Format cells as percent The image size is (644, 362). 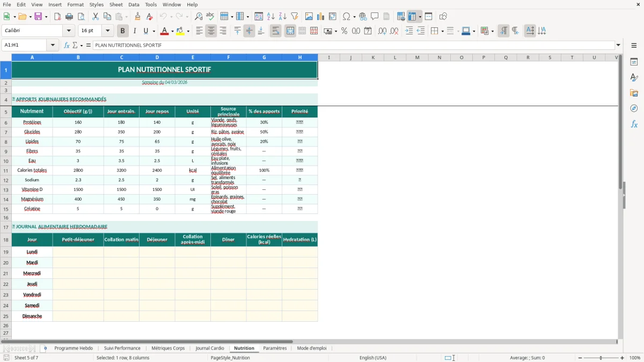344,31
